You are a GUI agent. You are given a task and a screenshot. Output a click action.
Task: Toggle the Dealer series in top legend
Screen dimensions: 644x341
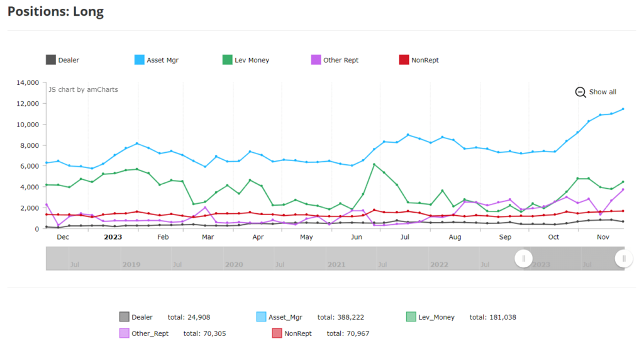pos(51,60)
